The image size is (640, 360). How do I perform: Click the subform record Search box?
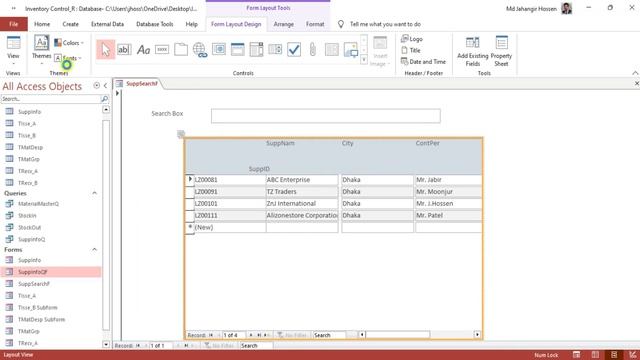[329, 335]
